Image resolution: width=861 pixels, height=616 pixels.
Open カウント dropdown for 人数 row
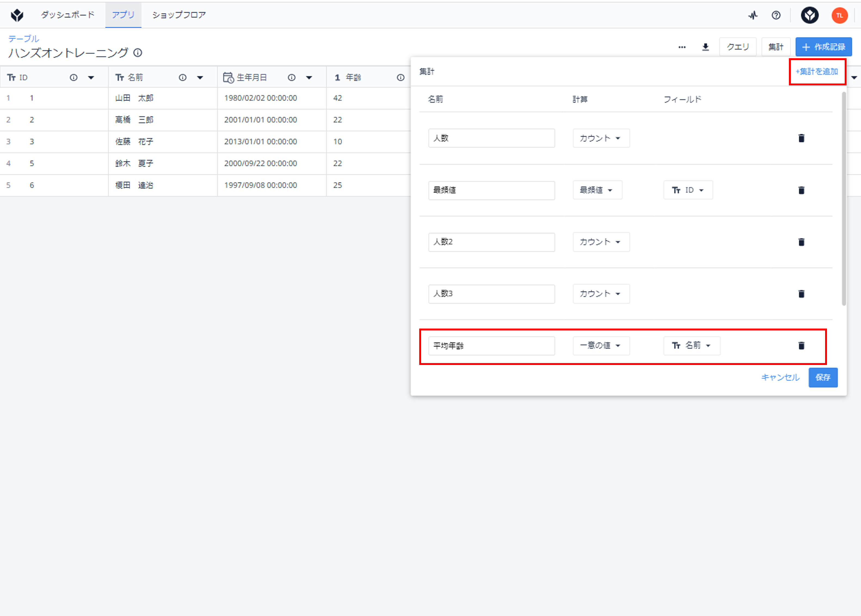[601, 138]
